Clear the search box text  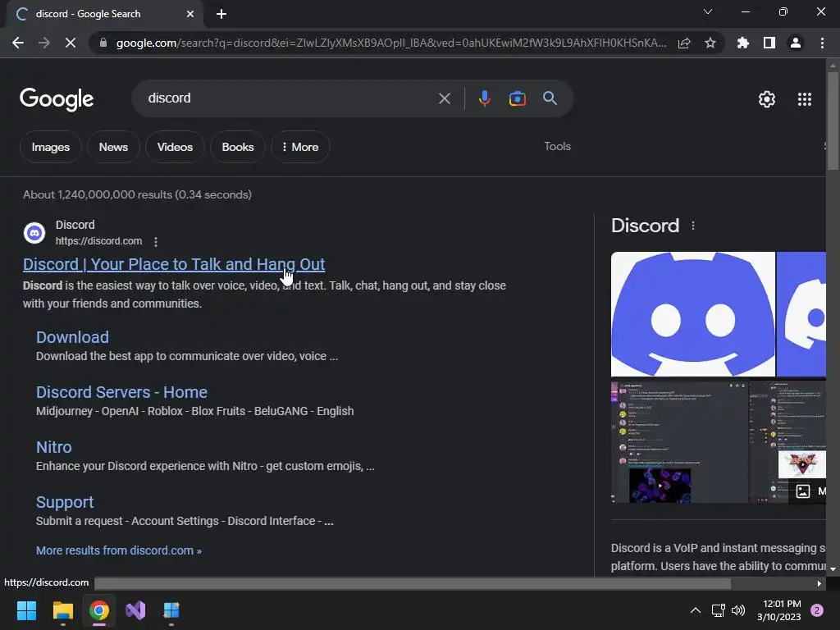(445, 98)
